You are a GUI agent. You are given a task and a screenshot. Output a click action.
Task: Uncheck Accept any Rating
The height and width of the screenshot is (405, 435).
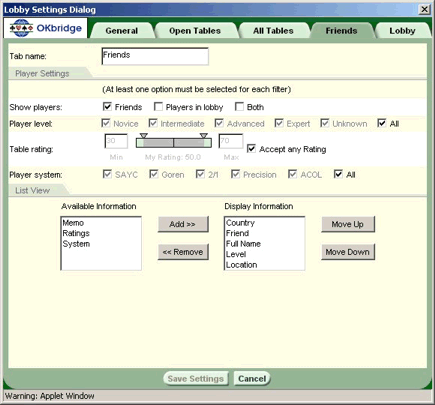[251, 149]
